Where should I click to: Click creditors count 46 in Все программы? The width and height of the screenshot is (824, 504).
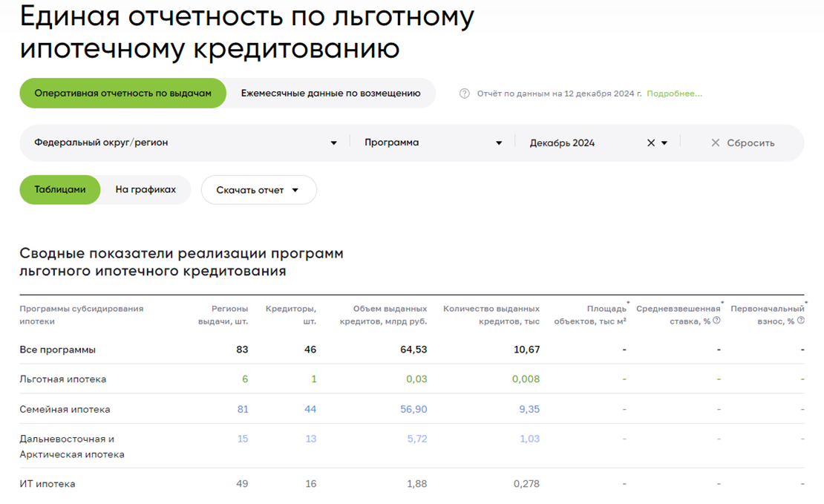click(310, 350)
